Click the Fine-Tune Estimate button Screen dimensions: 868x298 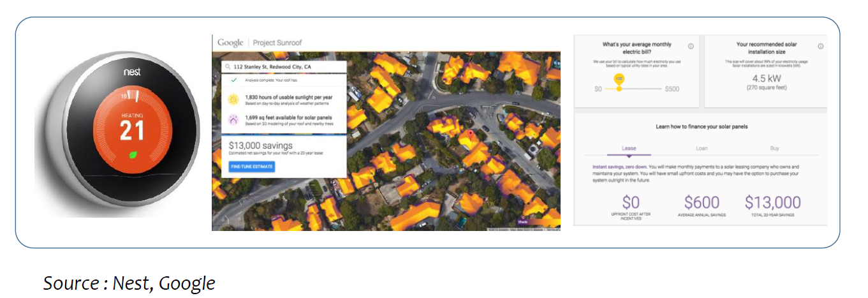pyautogui.click(x=252, y=167)
